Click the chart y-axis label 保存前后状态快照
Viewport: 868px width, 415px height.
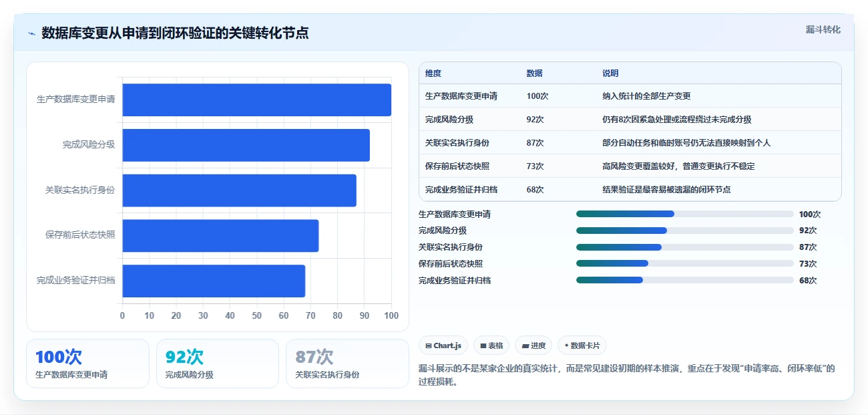[80, 235]
